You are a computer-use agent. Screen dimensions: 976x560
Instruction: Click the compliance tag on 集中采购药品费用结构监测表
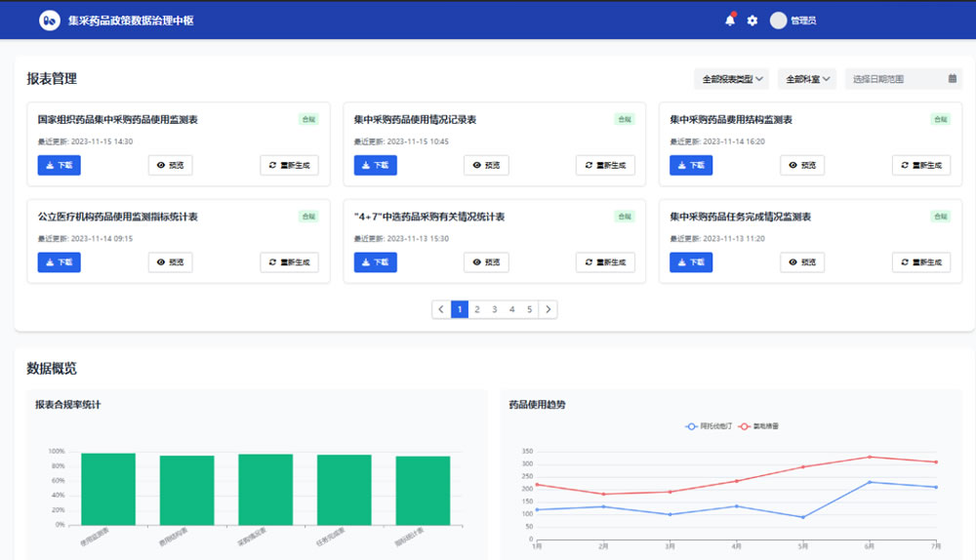(x=941, y=119)
